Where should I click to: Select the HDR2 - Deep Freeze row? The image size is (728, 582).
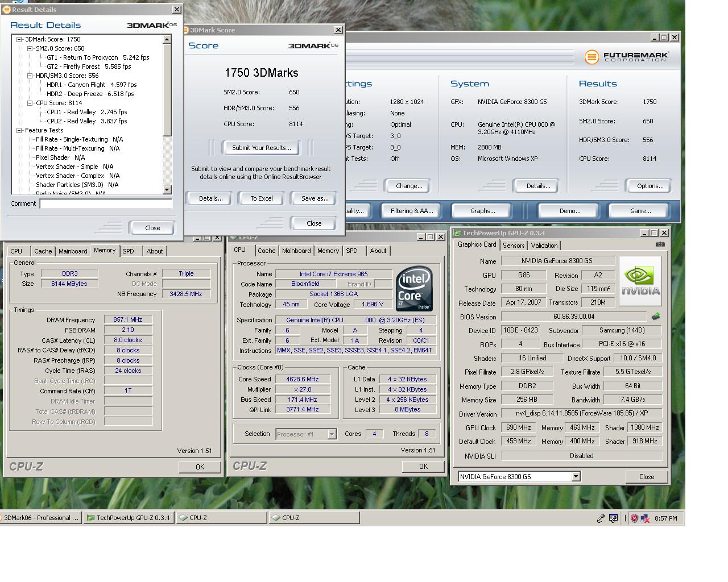(x=90, y=94)
